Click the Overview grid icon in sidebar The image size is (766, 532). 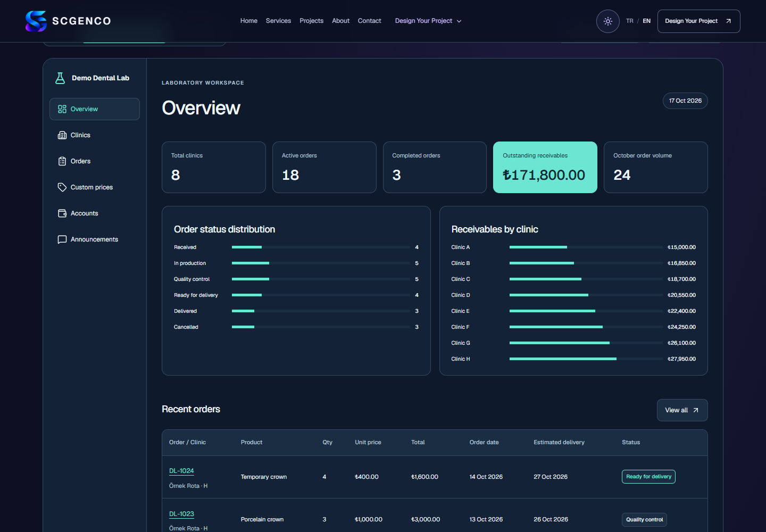click(x=62, y=109)
